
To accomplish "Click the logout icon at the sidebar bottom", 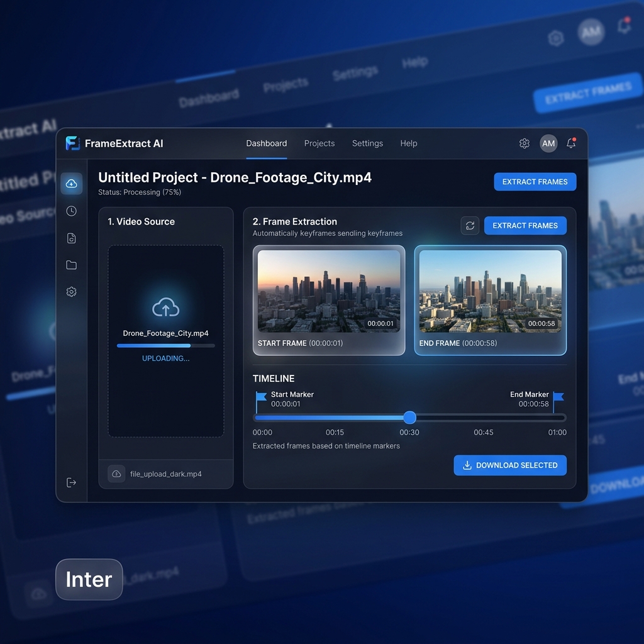I will tap(72, 482).
